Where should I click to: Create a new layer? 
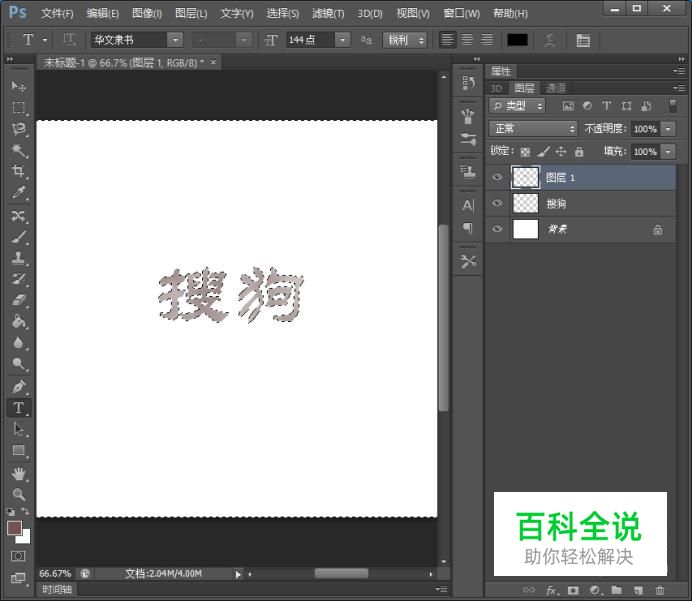pyautogui.click(x=638, y=590)
